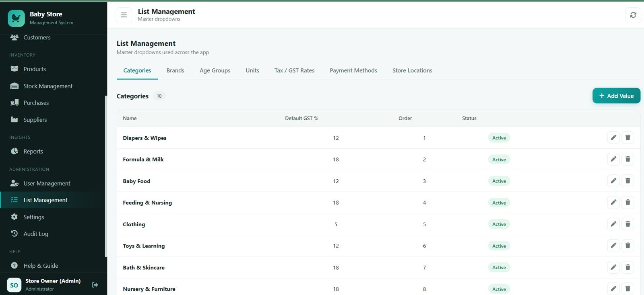Click the Status column header
Screen dimensions: 644x295
click(469, 118)
